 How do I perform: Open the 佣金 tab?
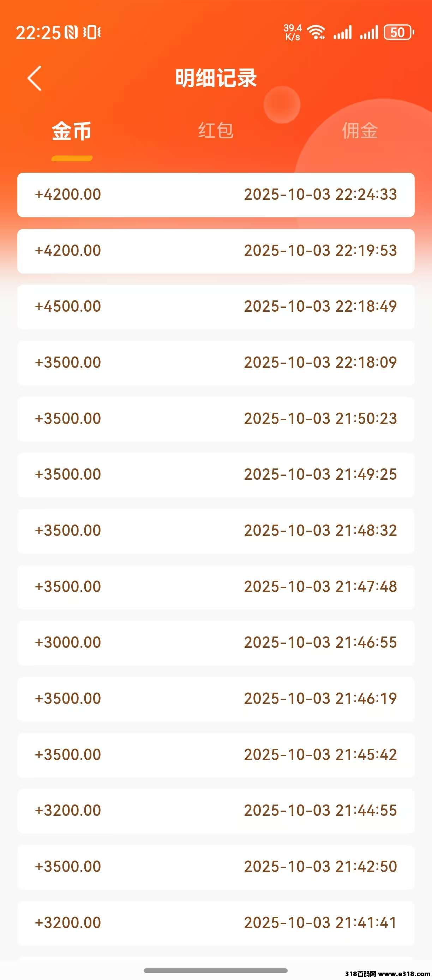coord(359,131)
